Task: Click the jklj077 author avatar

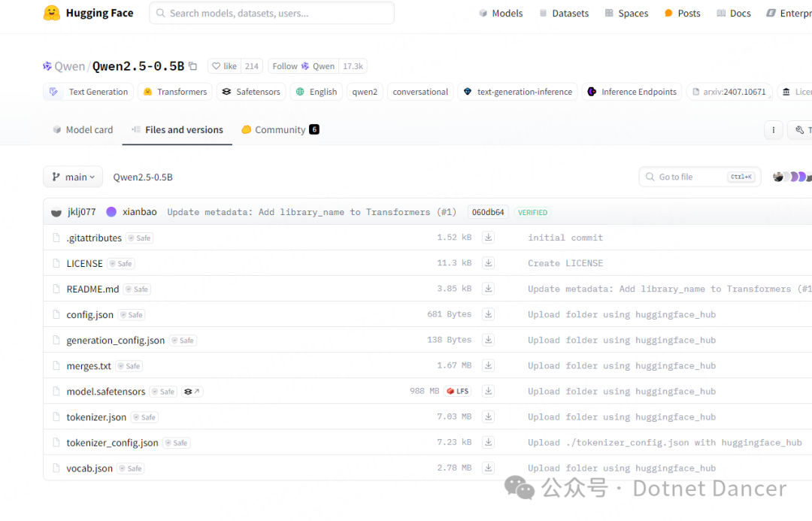Action: pyautogui.click(x=56, y=212)
